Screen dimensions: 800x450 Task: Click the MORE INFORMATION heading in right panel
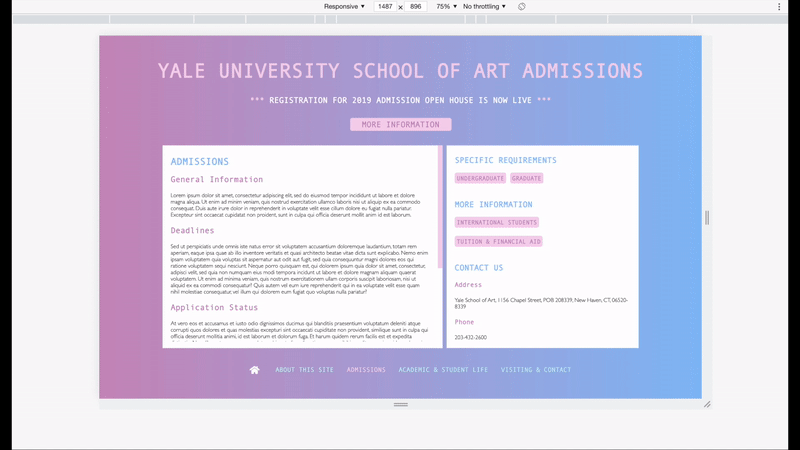[493, 205]
